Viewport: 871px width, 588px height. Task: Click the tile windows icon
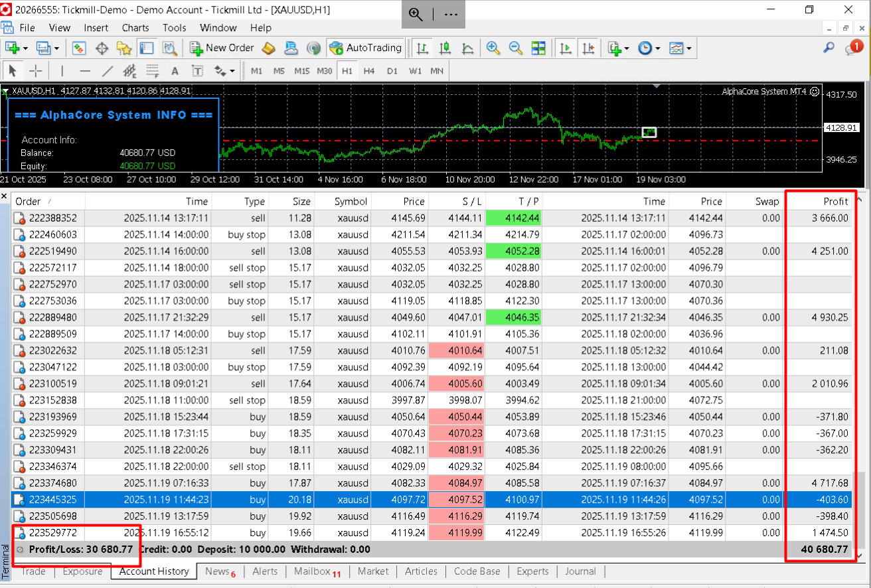[x=538, y=48]
